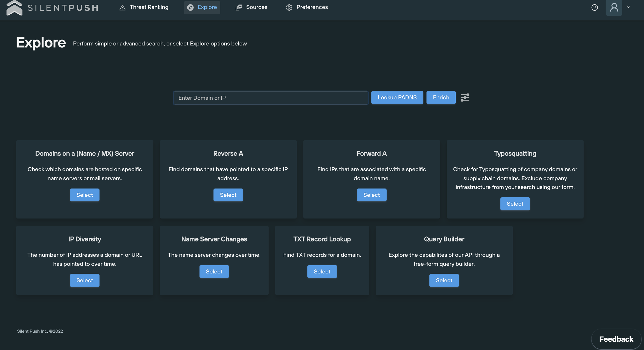Expand the account dropdown chevron
Image resolution: width=644 pixels, height=350 pixels.
[628, 7]
